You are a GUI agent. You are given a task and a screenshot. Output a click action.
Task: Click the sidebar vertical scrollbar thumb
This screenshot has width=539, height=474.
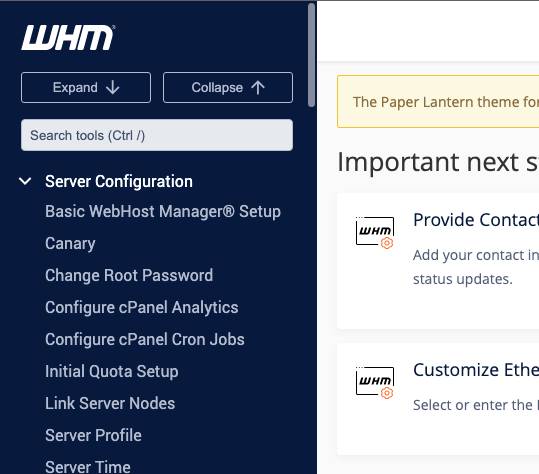311,55
